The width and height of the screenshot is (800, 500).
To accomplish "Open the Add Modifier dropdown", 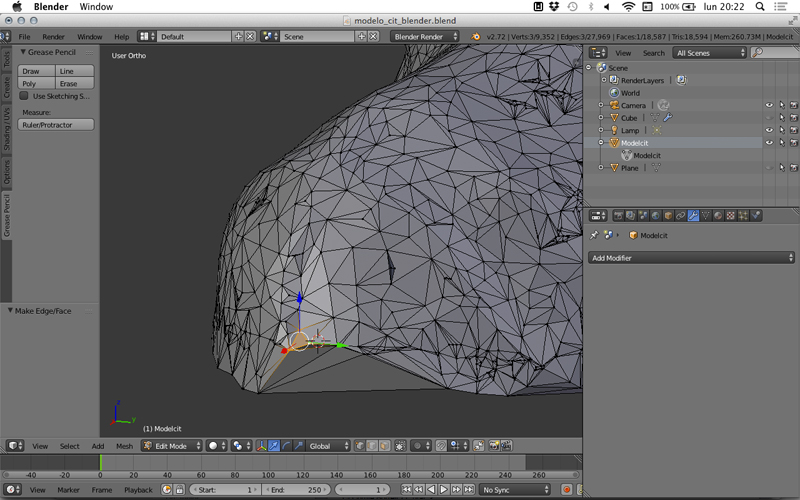I will coord(691,258).
